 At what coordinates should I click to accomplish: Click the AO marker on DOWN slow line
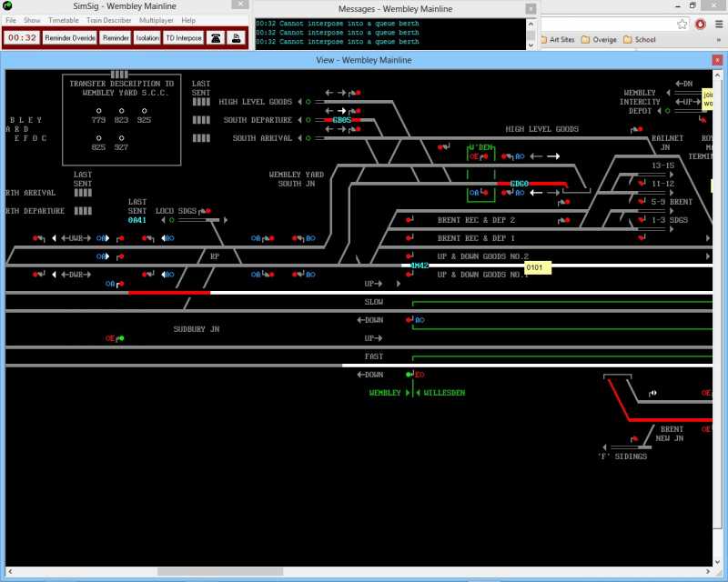coord(420,320)
